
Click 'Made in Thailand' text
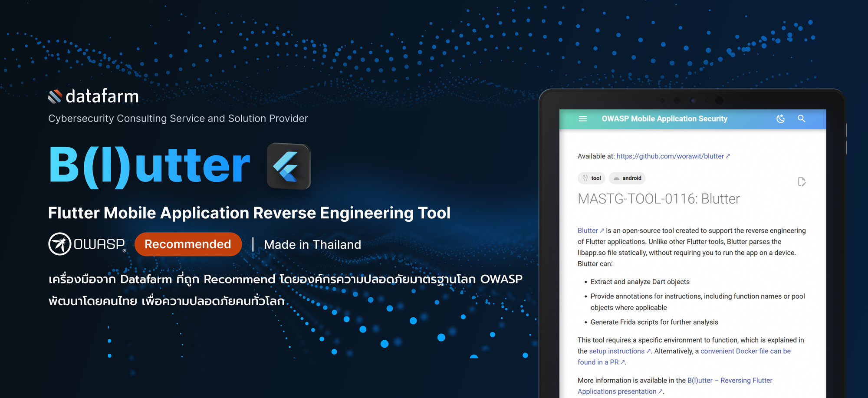pos(312,244)
